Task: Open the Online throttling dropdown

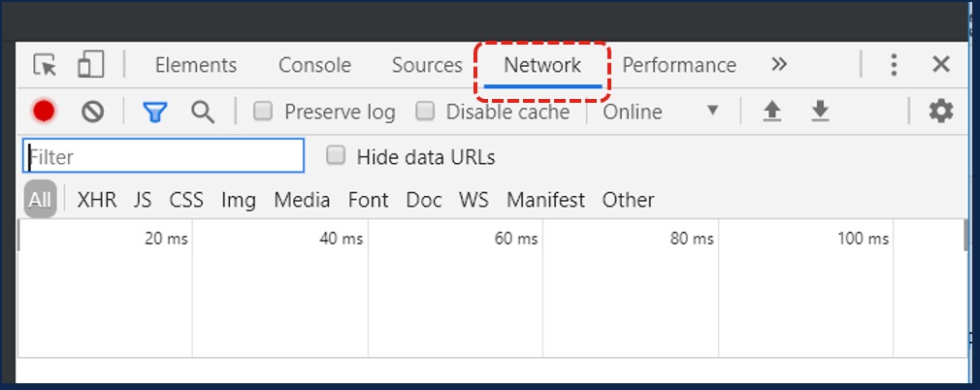Action: [662, 112]
